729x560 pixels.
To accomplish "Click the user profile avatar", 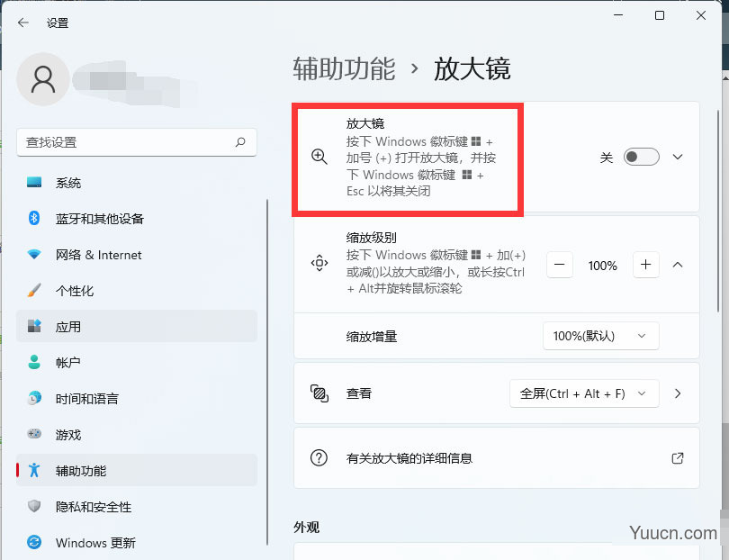I will pos(43,79).
